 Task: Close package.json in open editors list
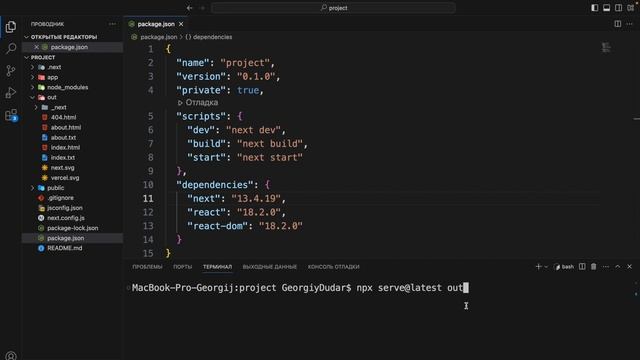[x=36, y=47]
